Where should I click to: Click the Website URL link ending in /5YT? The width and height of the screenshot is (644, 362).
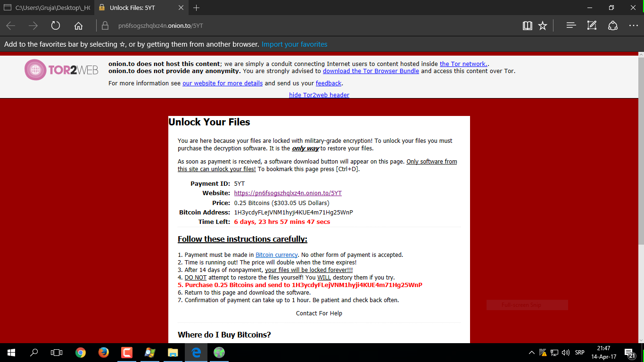[x=288, y=193]
